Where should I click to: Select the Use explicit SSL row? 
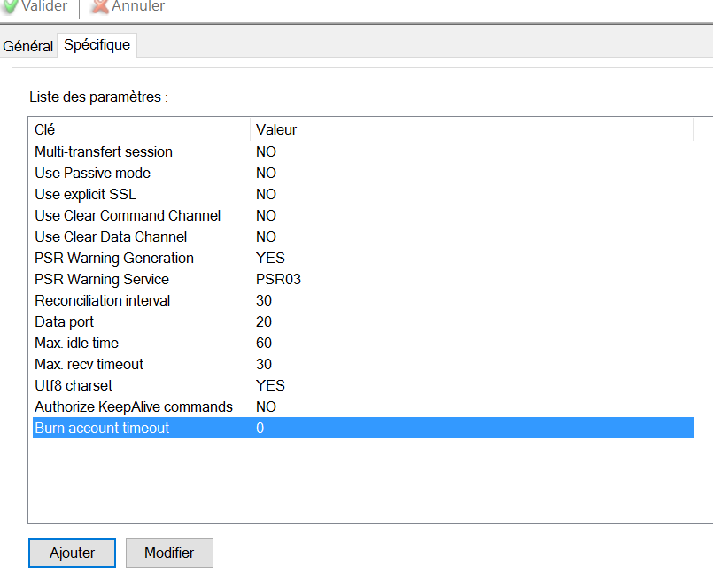(86, 195)
